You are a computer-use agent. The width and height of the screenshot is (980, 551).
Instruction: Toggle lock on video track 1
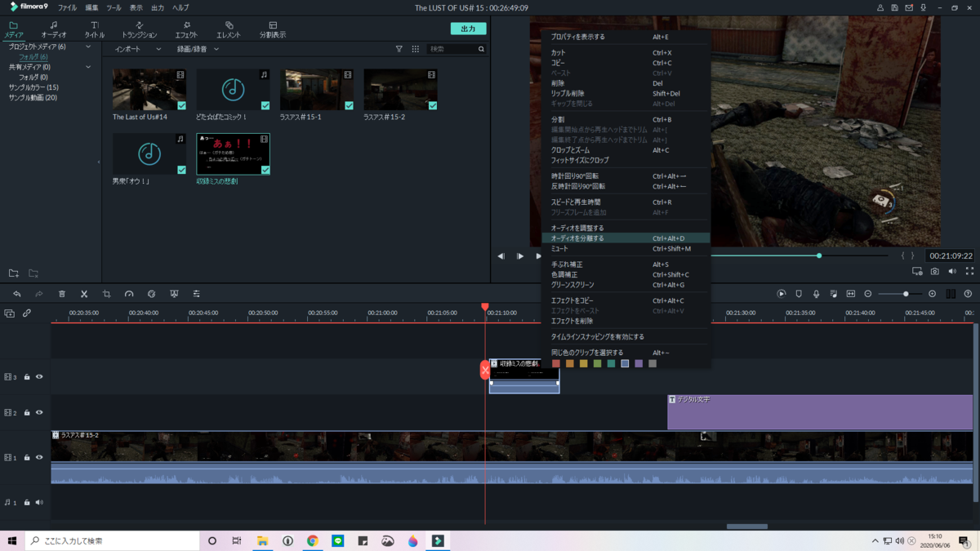click(x=27, y=457)
